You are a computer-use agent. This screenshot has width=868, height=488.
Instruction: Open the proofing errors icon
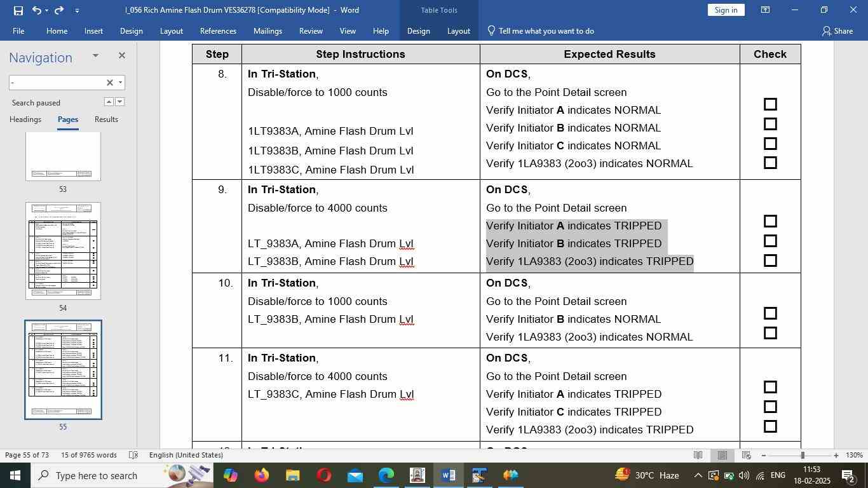click(133, 455)
